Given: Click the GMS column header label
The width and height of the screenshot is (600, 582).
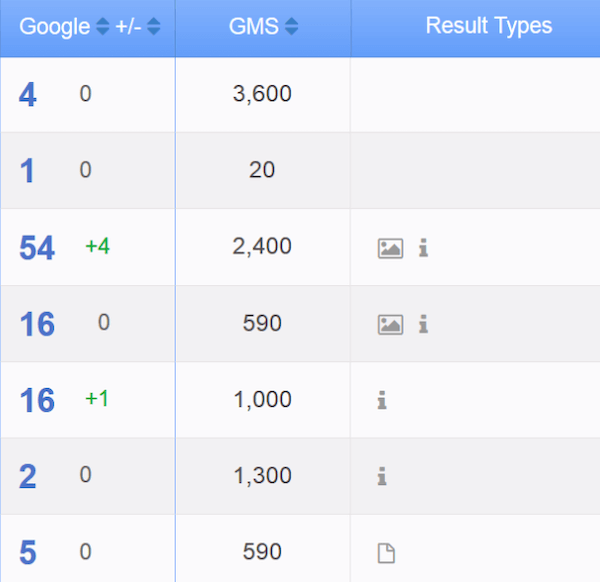Looking at the screenshot, I should click(x=254, y=27).
